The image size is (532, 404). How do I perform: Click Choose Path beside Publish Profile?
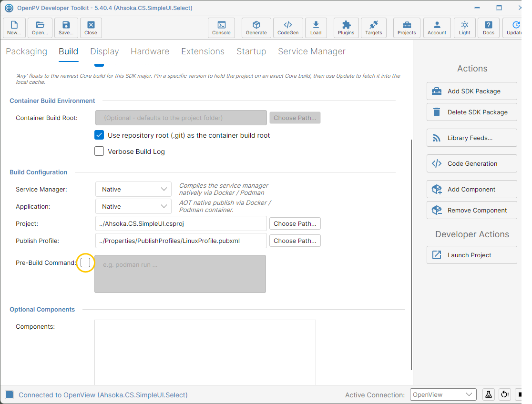tap(295, 241)
